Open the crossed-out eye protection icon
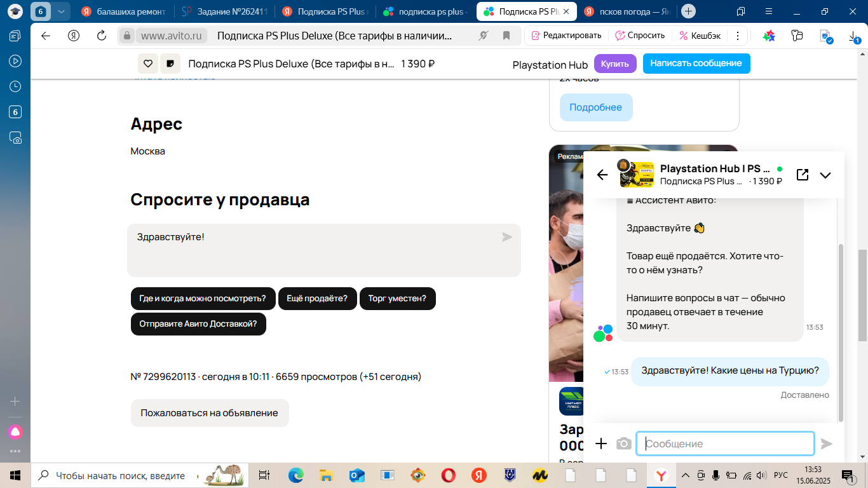Viewport: 868px width, 488px height. [484, 36]
